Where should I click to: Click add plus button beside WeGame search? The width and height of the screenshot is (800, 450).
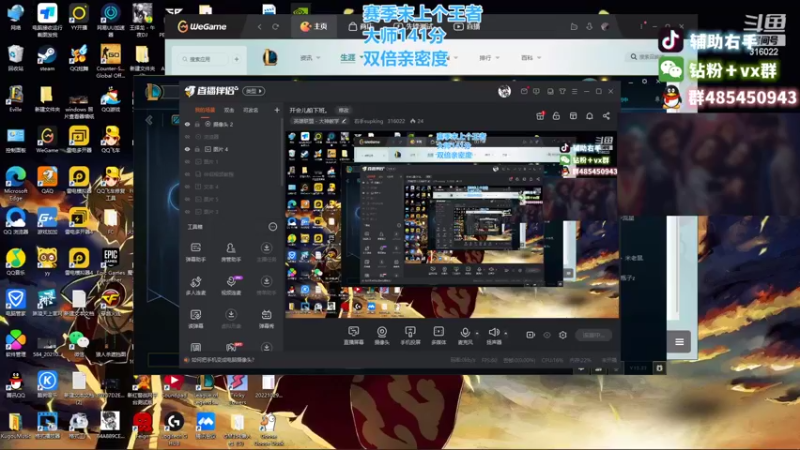point(236,59)
